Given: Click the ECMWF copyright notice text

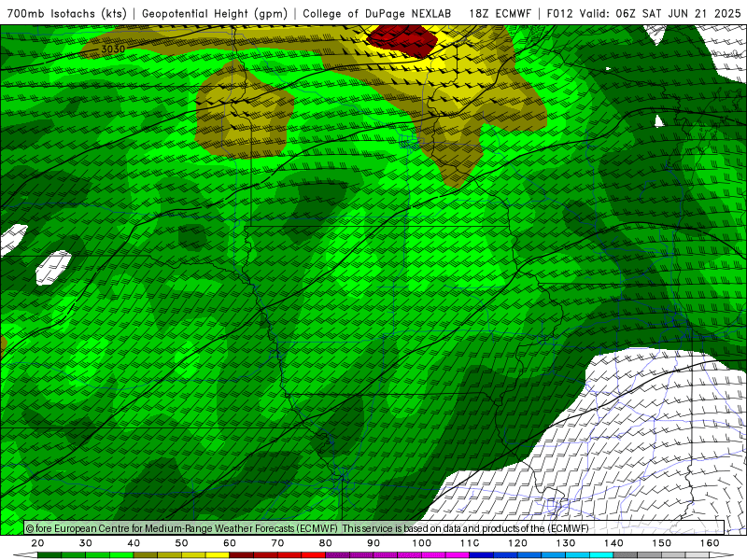Looking at the screenshot, I should [307, 528].
